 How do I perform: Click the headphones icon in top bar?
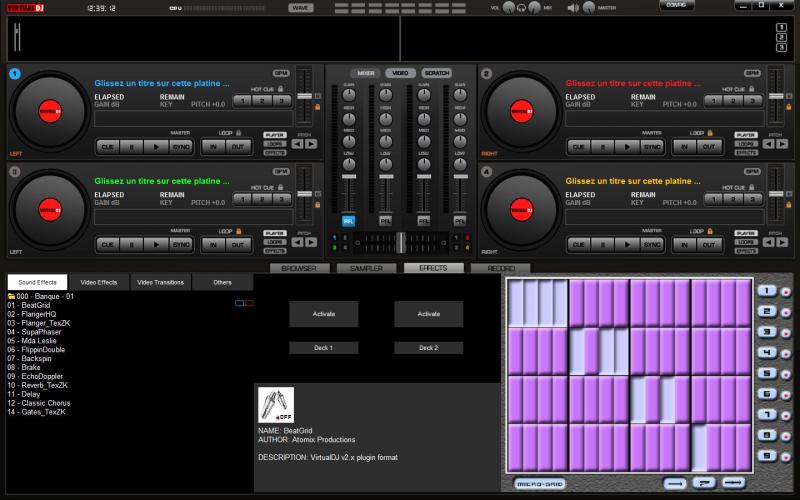point(522,8)
